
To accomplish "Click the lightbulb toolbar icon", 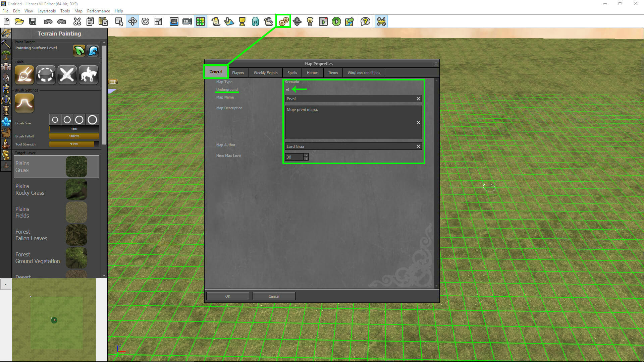I will click(x=310, y=21).
